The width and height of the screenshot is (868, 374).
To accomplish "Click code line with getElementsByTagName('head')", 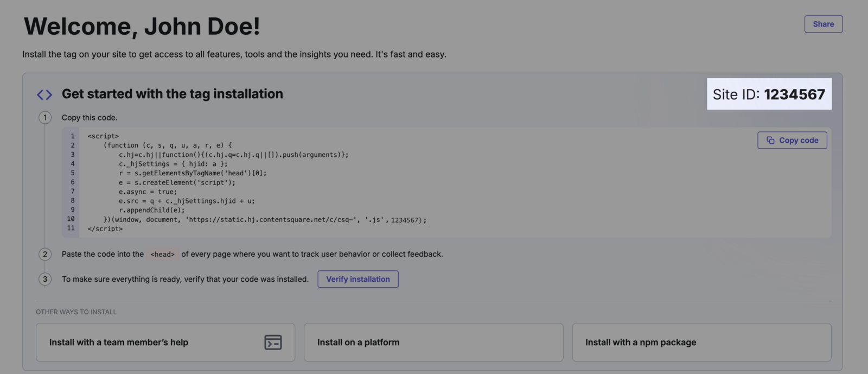I will click(x=193, y=173).
